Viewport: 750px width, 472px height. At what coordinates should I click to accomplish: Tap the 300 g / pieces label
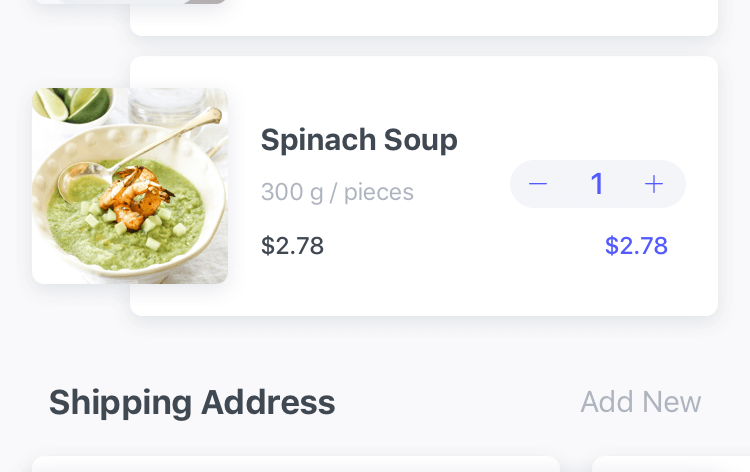(337, 192)
